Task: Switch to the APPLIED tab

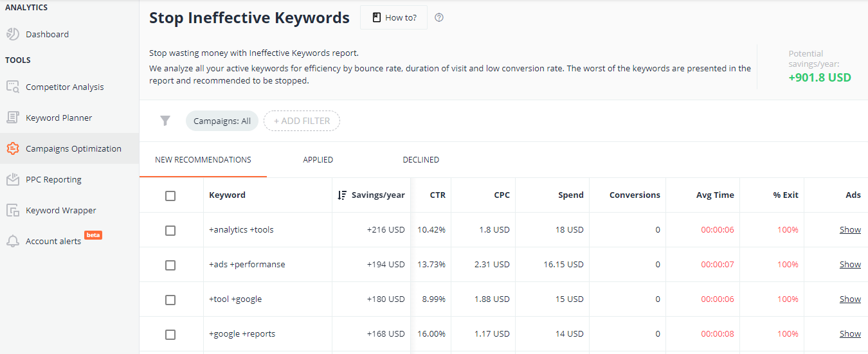Action: click(x=318, y=159)
